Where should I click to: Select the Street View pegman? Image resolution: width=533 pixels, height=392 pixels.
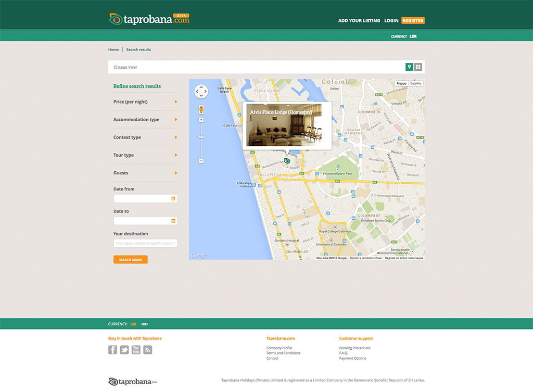pyautogui.click(x=201, y=109)
